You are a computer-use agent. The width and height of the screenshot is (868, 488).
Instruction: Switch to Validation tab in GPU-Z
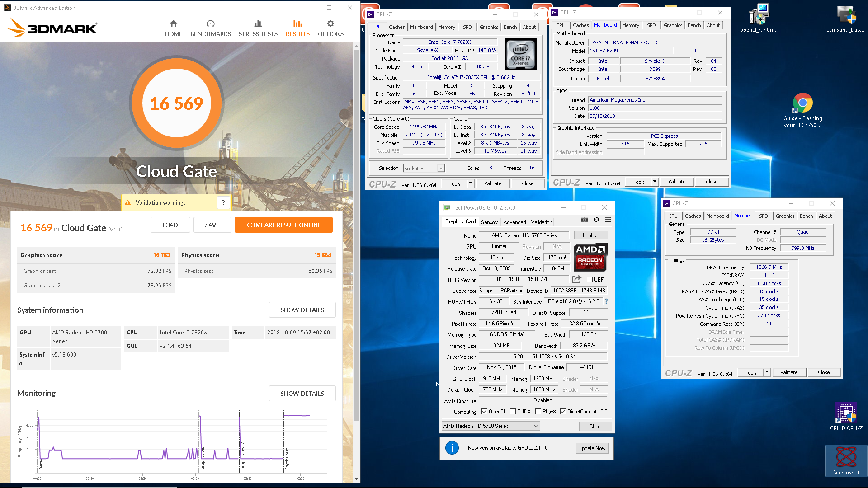[x=541, y=222]
